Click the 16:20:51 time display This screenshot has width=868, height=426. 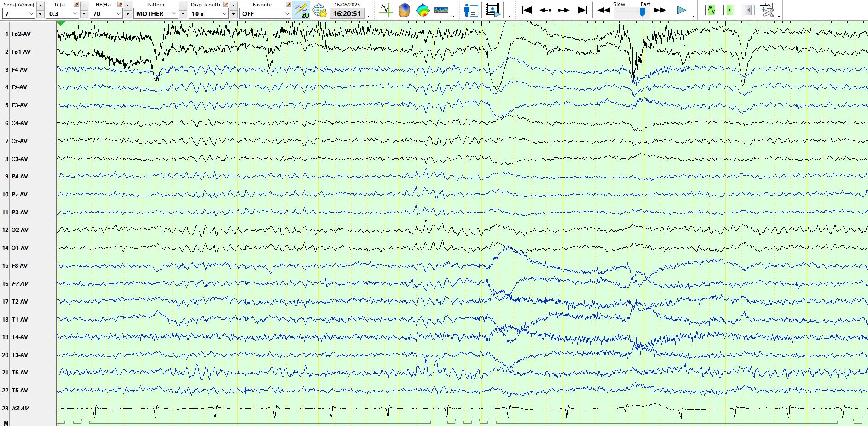coord(347,14)
